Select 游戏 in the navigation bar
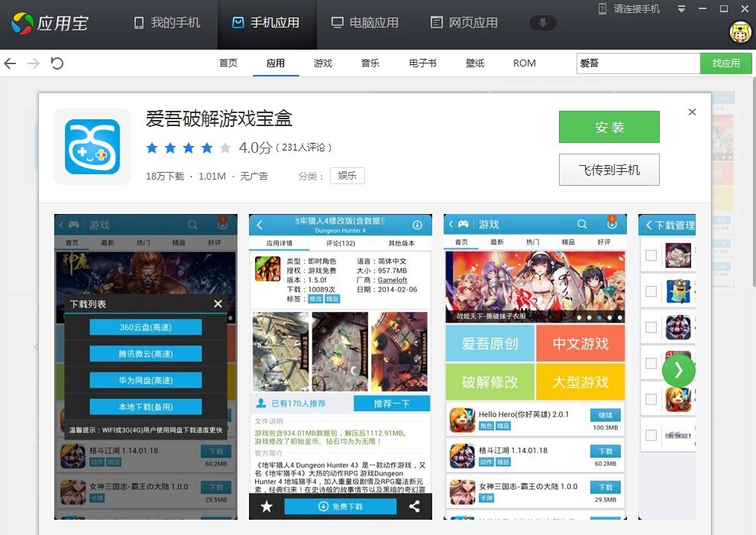The height and width of the screenshot is (535, 756). coord(323,63)
